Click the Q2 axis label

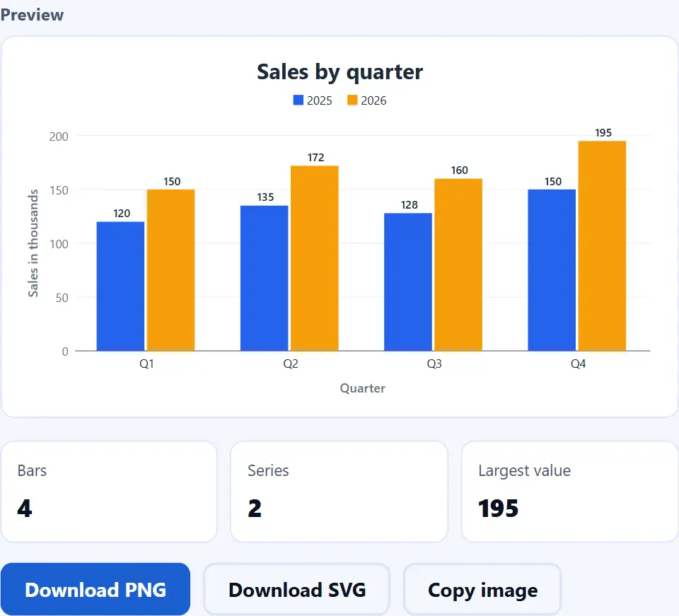pos(291,364)
